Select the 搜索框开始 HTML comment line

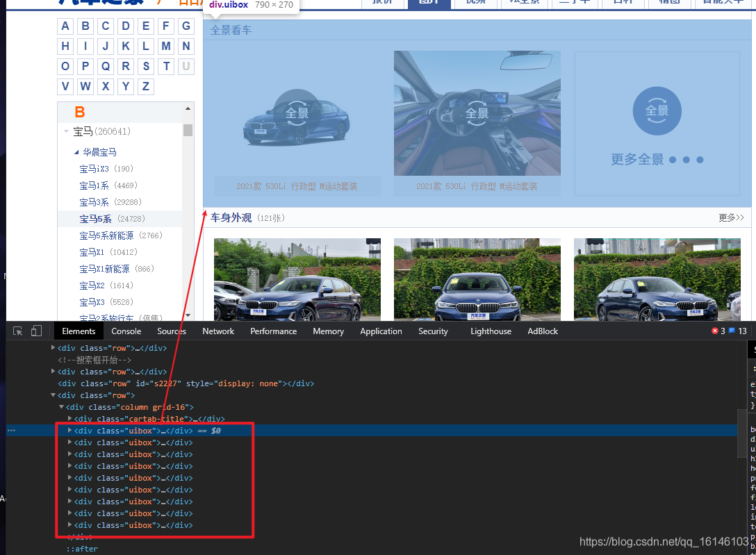click(x=94, y=360)
